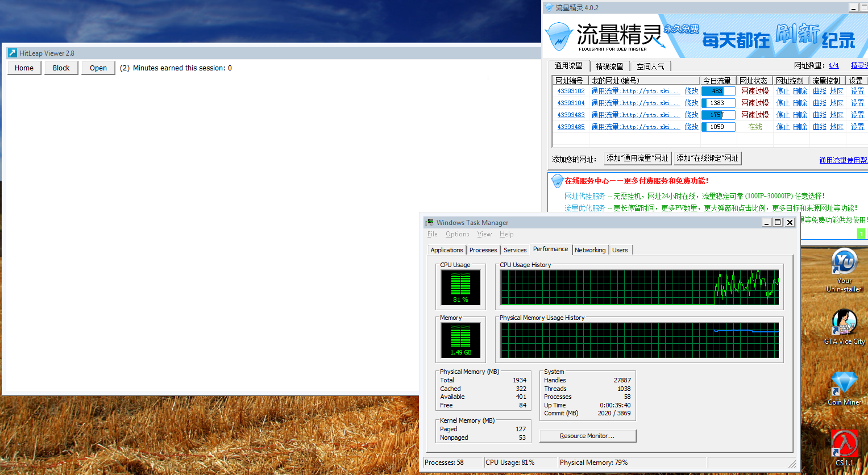868x475 pixels.
Task: Open the View menu in Task Manager
Action: [485, 234]
